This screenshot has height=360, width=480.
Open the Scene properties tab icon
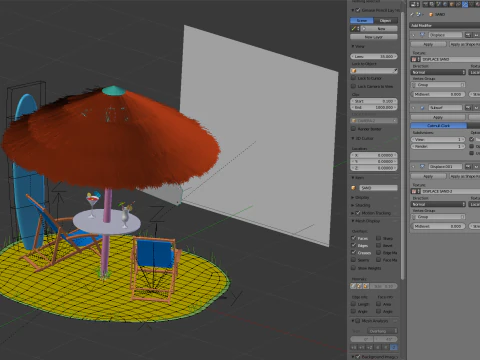tap(438, 4)
